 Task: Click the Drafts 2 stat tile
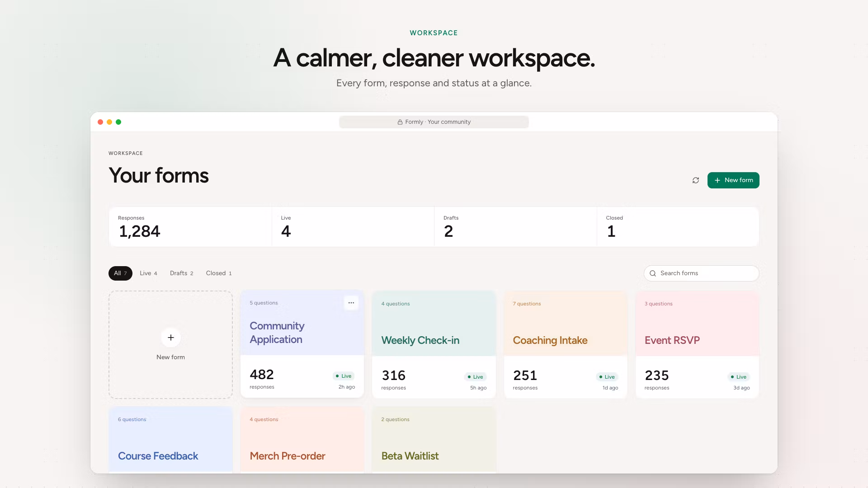click(516, 227)
